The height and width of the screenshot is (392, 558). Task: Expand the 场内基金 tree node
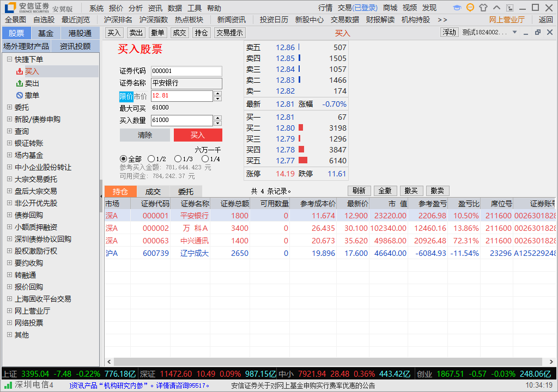click(x=10, y=155)
